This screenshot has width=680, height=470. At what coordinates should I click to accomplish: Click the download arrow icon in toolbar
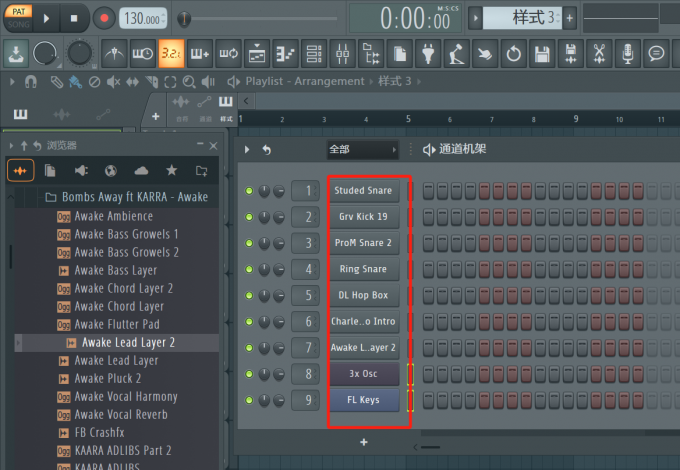16,54
